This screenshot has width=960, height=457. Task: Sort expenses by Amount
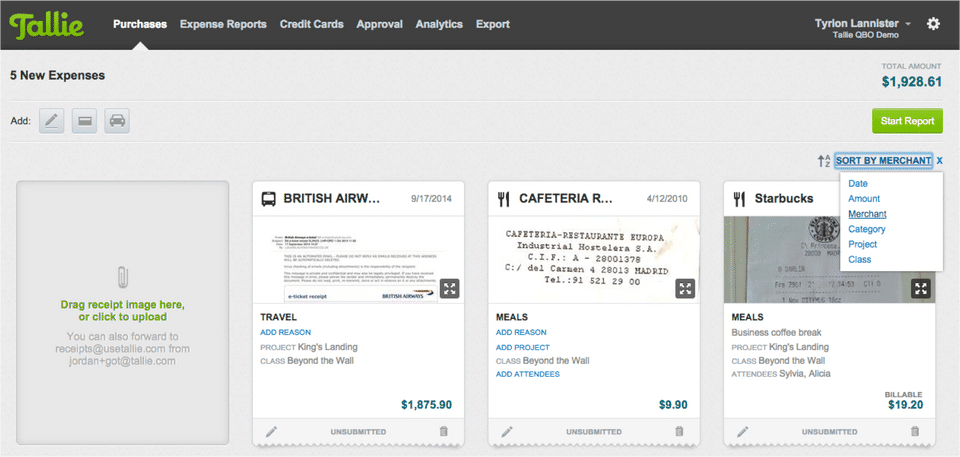864,198
